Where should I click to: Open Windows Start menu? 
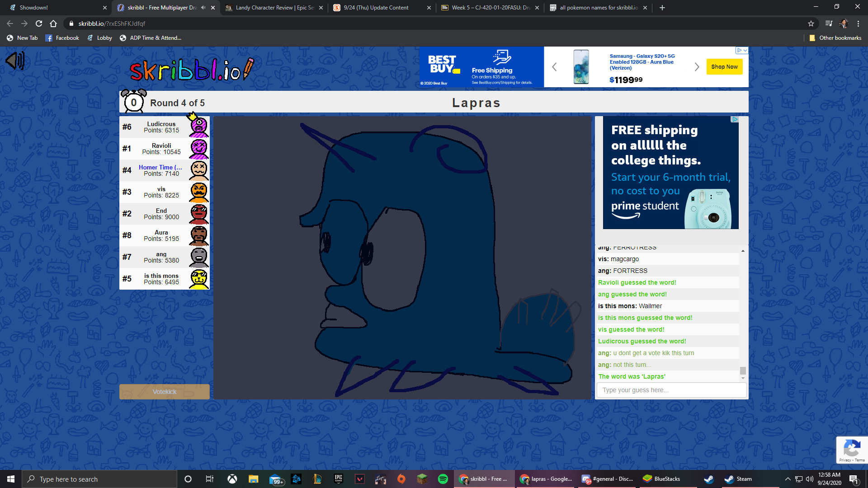[x=11, y=479]
